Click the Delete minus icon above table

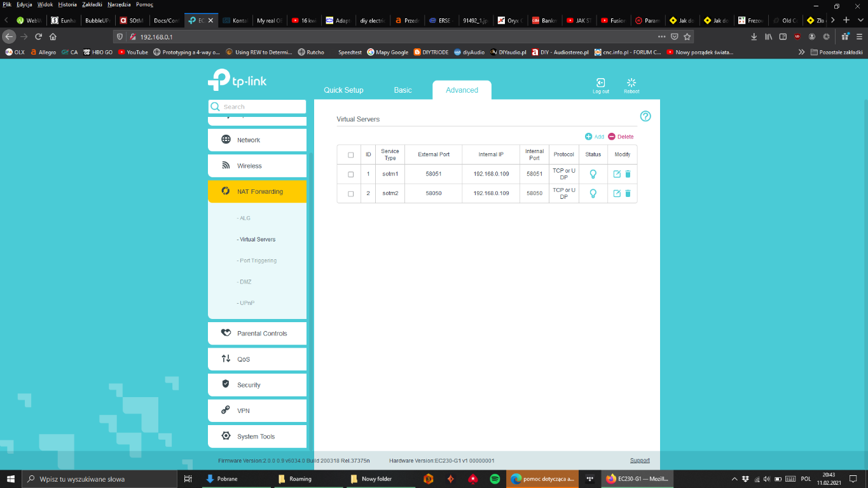pos(612,137)
